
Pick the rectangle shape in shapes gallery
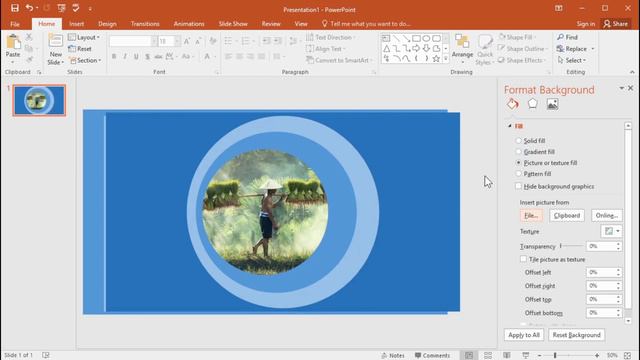point(416,38)
